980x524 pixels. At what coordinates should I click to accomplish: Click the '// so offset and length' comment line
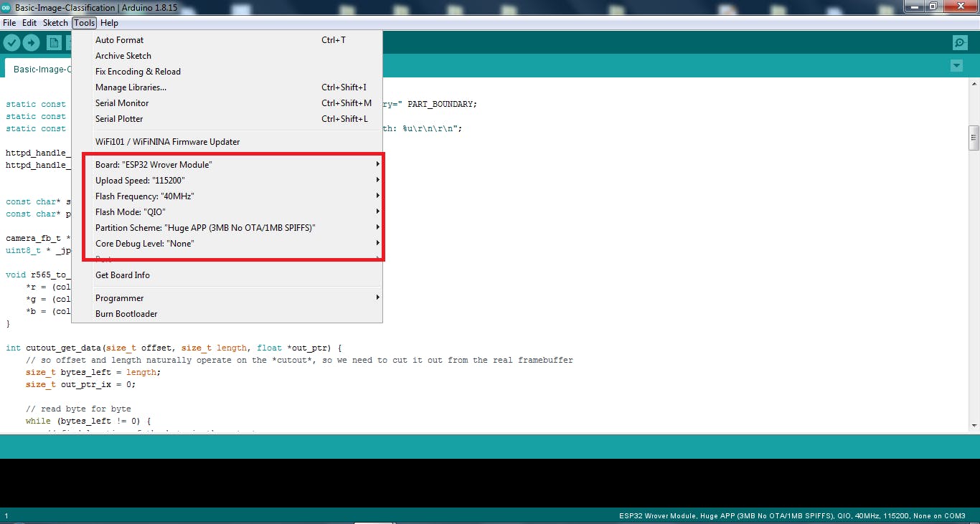tap(299, 360)
